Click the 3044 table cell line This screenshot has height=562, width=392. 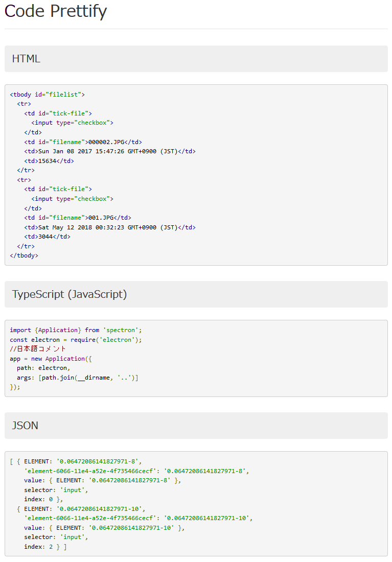click(47, 237)
